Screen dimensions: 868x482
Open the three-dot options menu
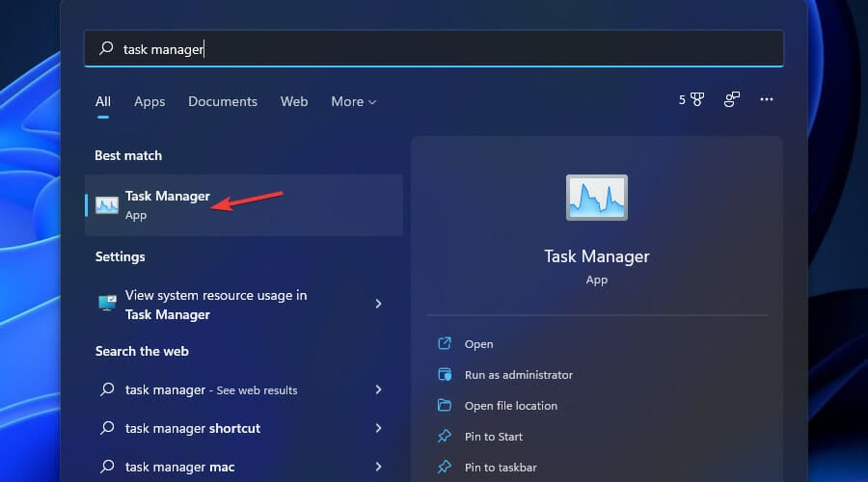pyautogui.click(x=767, y=99)
